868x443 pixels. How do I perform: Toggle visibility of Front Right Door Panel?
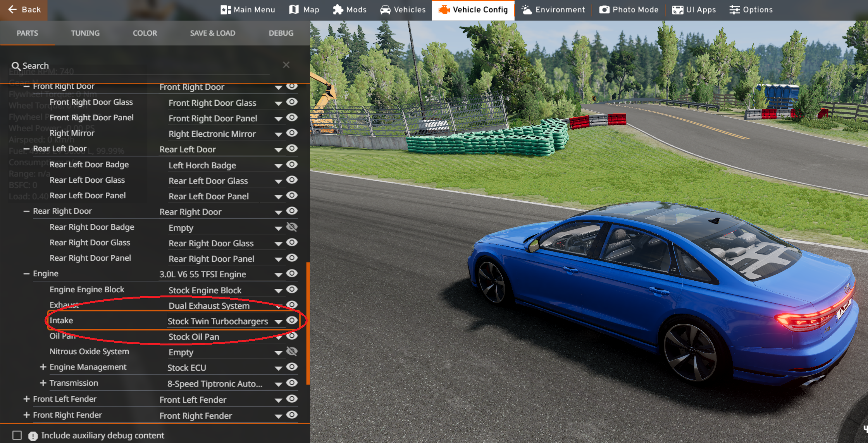click(292, 117)
